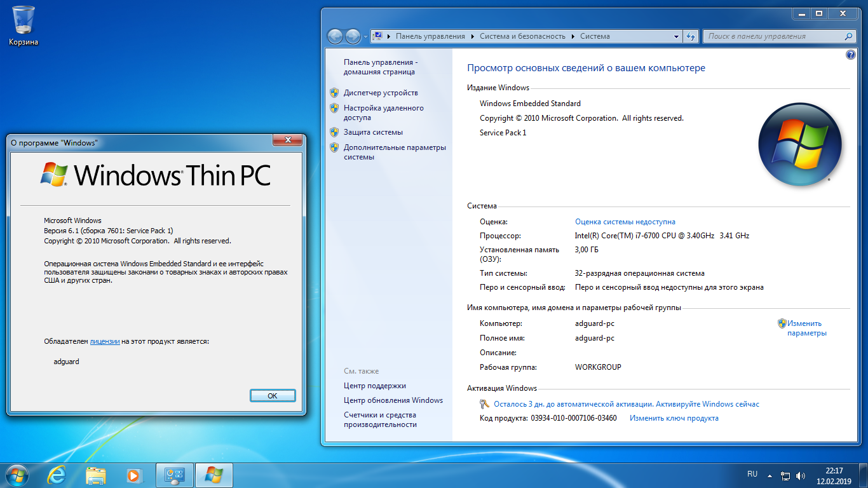This screenshot has height=488, width=868.
Task: Expand the address bar history dropdown
Action: pos(677,36)
